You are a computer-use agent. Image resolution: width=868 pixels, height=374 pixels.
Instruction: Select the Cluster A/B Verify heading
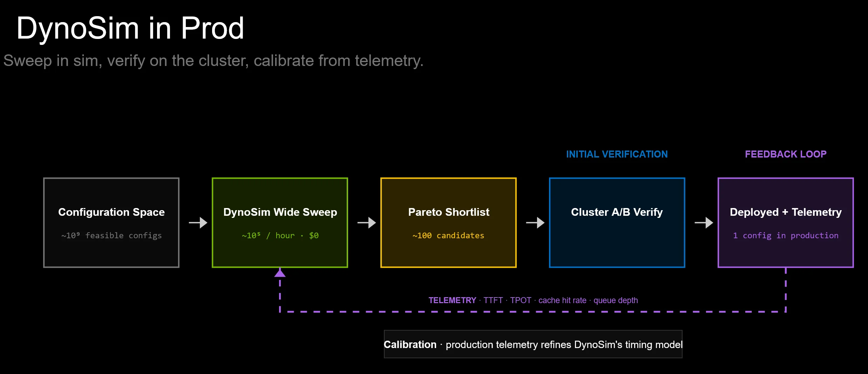click(617, 212)
